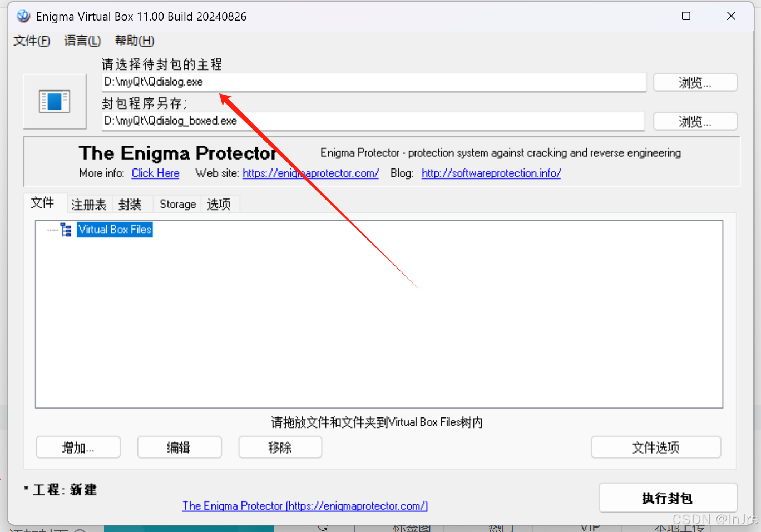Click the 执行封包 button
The height and width of the screenshot is (532, 761).
[x=668, y=498]
